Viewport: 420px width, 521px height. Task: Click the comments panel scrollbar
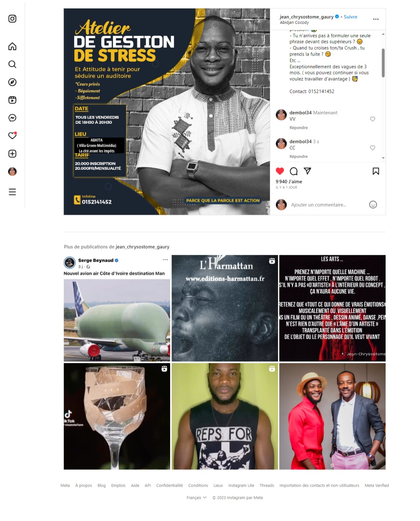(383, 63)
